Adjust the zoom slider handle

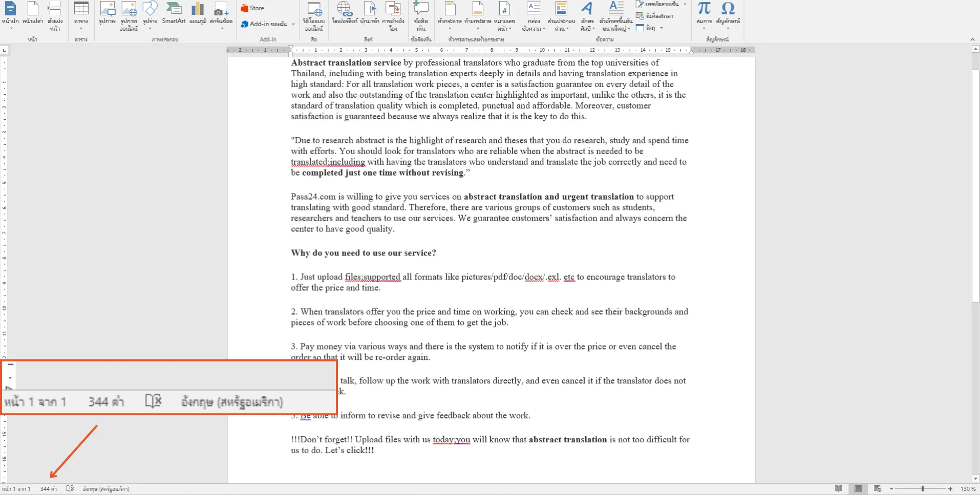pos(923,489)
